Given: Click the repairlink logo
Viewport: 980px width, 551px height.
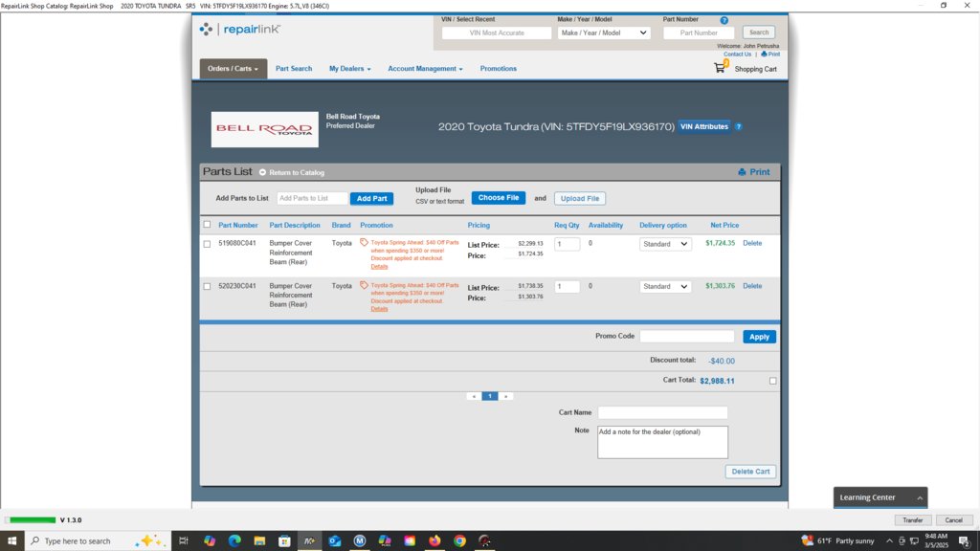Looking at the screenshot, I should click(240, 30).
